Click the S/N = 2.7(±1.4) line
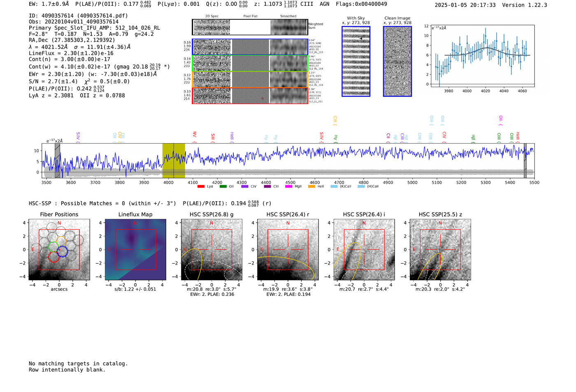This screenshot has width=576, height=392. point(53,81)
